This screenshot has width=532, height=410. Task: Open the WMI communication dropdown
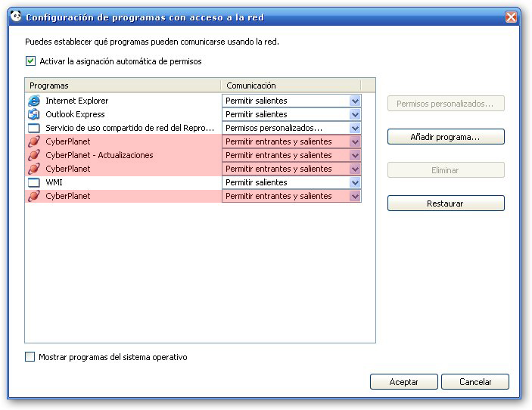point(355,182)
